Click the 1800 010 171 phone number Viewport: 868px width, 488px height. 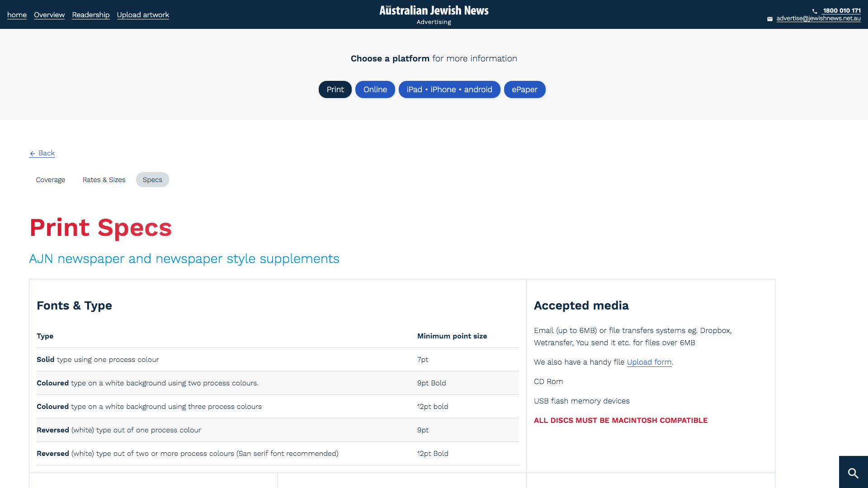[841, 10]
